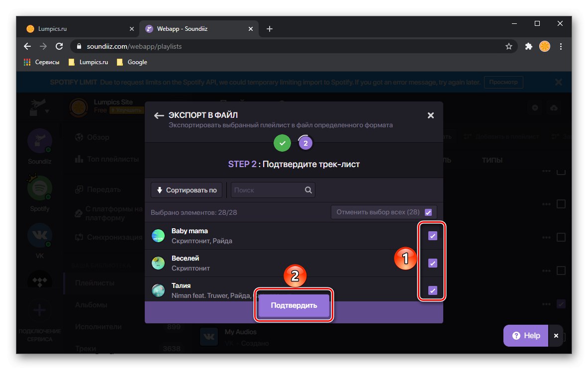Click the Улучшить upgrade badge

[x=126, y=110]
